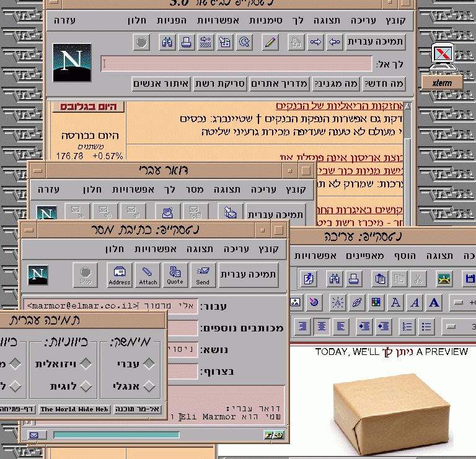Click the Reply icon in mail window
Image resolution: width=476 pixels, height=459 pixels.
[133, 212]
